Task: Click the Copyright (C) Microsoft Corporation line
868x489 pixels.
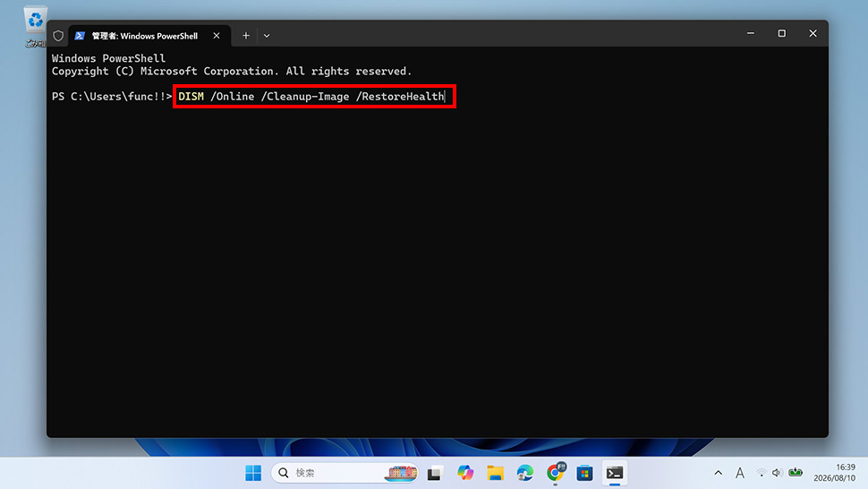Action: [x=232, y=71]
